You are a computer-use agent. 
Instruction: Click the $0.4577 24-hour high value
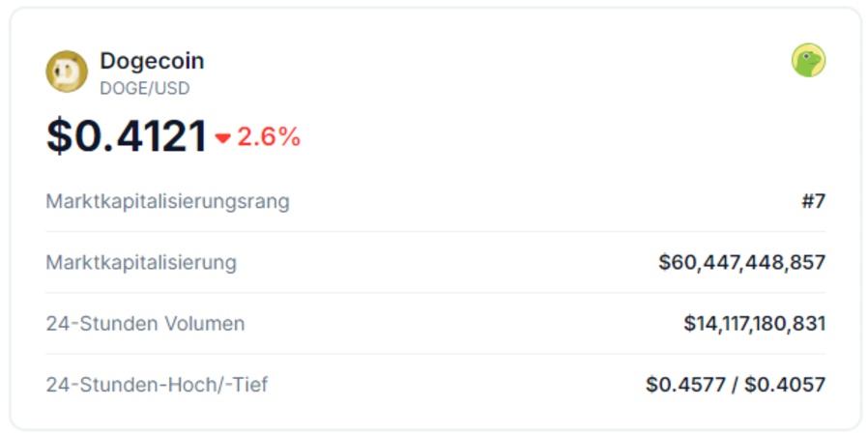click(x=684, y=385)
